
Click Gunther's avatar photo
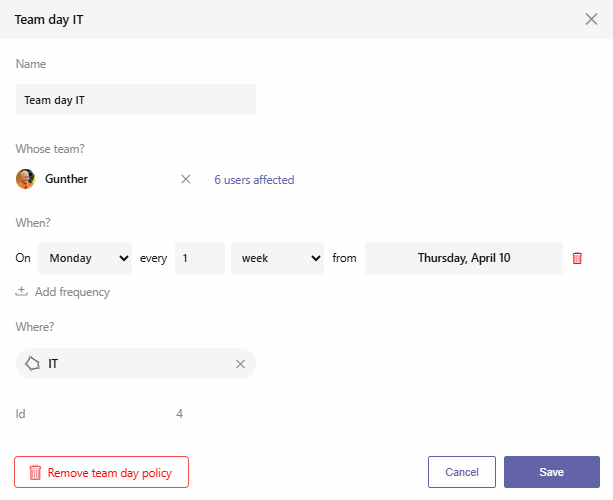(25, 179)
